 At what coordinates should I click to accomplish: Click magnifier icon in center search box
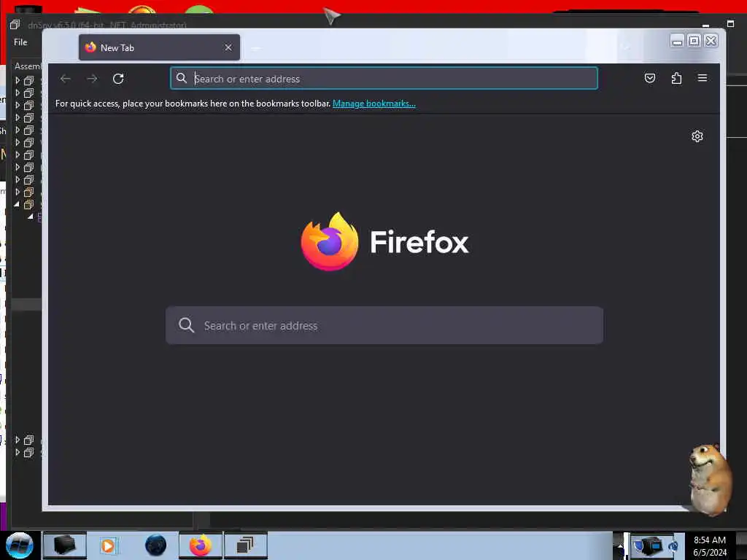click(186, 325)
